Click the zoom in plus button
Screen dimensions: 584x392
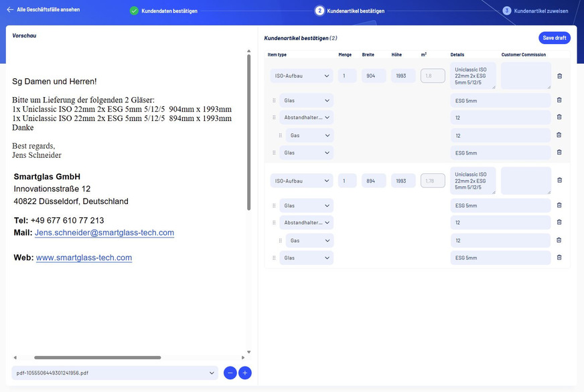click(x=245, y=373)
